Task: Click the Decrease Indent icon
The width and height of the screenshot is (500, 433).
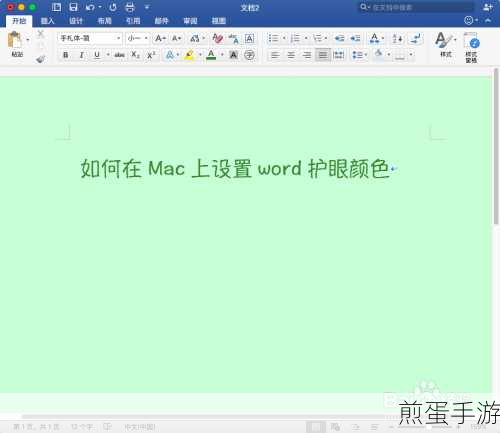Action: (339, 38)
